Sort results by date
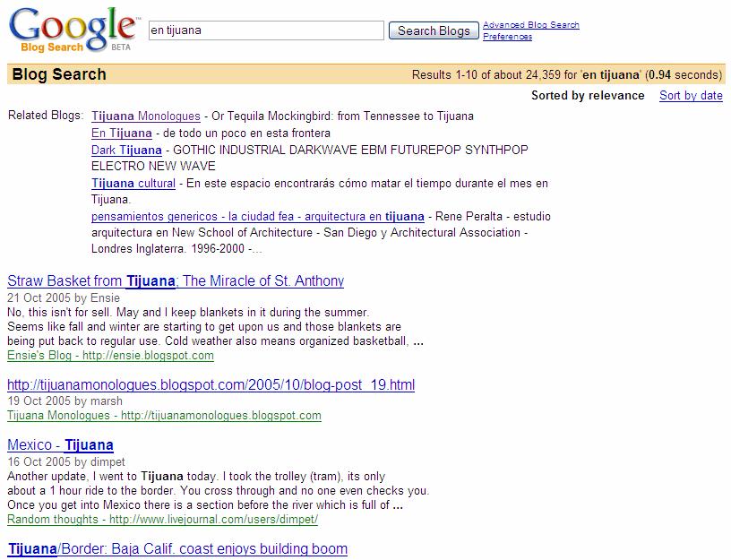Screen dimensions: 731x560 tap(691, 96)
